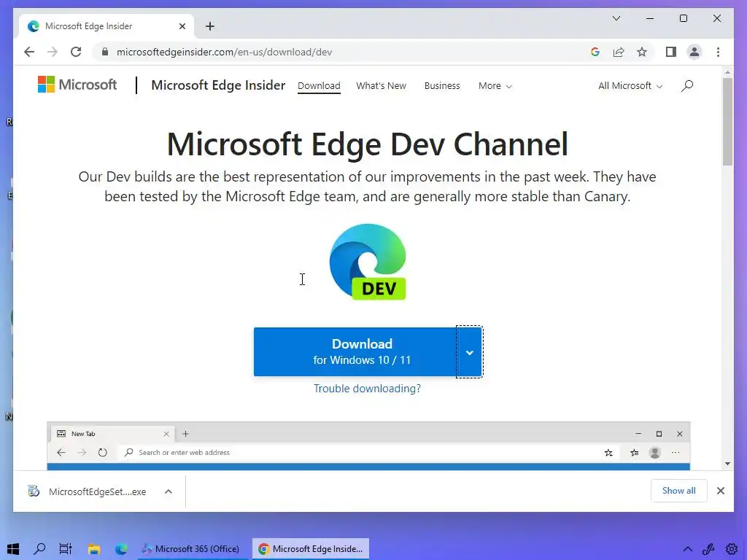This screenshot has height=560, width=747.
Task: Bookmark this page with the star
Action: 642,52
